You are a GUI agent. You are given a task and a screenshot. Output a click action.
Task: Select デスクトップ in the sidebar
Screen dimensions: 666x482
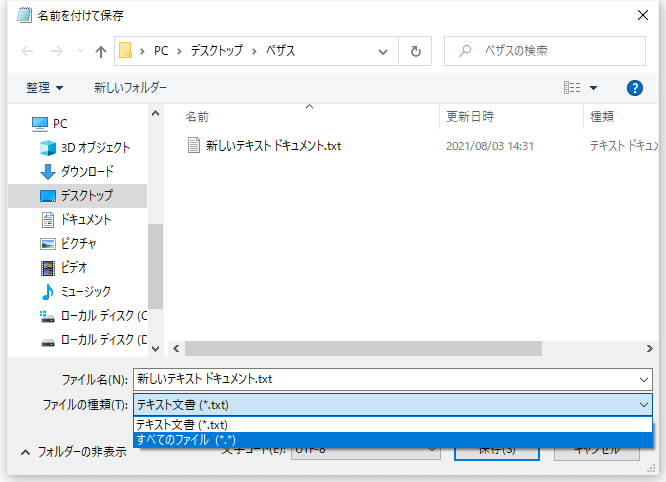(x=77, y=196)
